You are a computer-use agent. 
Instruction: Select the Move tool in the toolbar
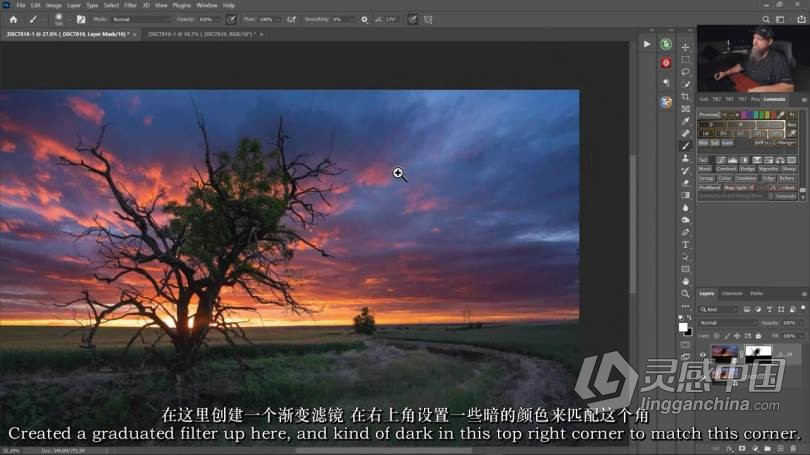(685, 47)
